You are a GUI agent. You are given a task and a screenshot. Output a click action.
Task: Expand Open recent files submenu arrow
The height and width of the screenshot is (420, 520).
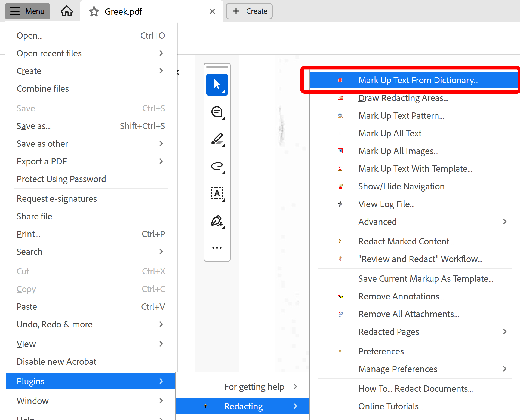coord(161,53)
